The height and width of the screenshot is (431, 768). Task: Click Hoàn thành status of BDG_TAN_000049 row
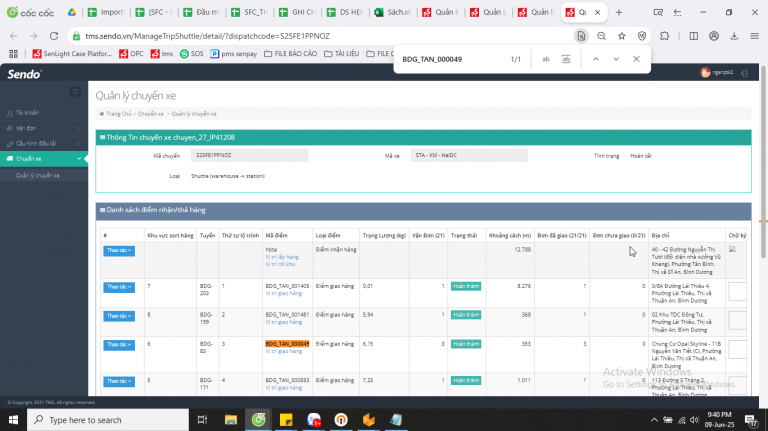[466, 344]
